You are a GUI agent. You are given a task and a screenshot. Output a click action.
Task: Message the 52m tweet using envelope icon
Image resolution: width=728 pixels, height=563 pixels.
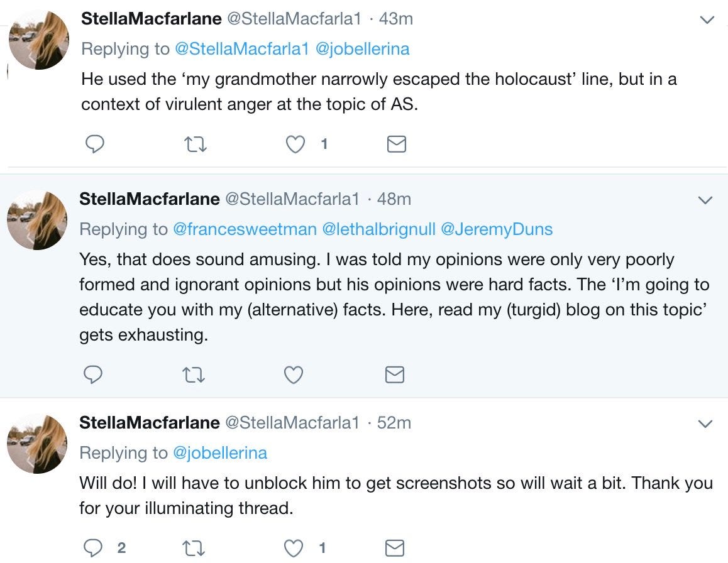coord(394,548)
